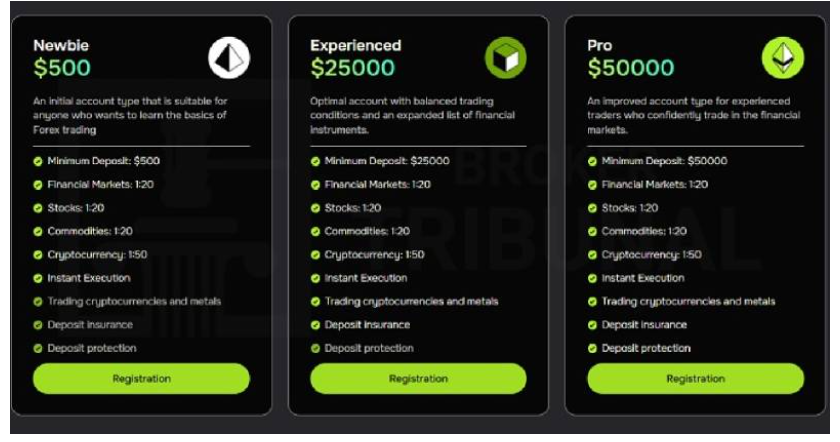The image size is (840, 442).
Task: Click the Experienced account green cube icon
Action: [x=505, y=59]
